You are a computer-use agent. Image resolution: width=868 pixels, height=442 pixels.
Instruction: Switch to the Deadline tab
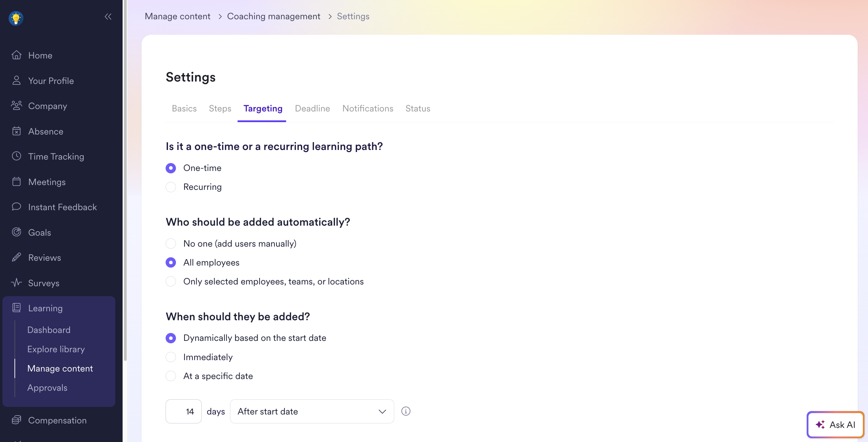click(312, 109)
